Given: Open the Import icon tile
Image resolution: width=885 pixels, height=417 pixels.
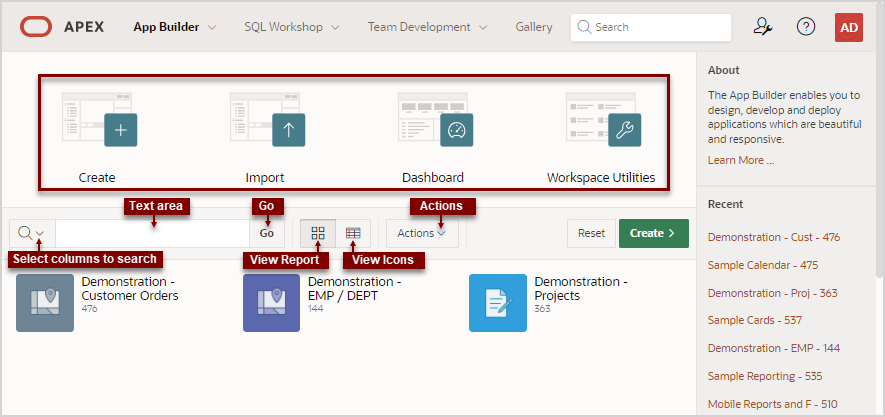Looking at the screenshot, I should coord(268,120).
